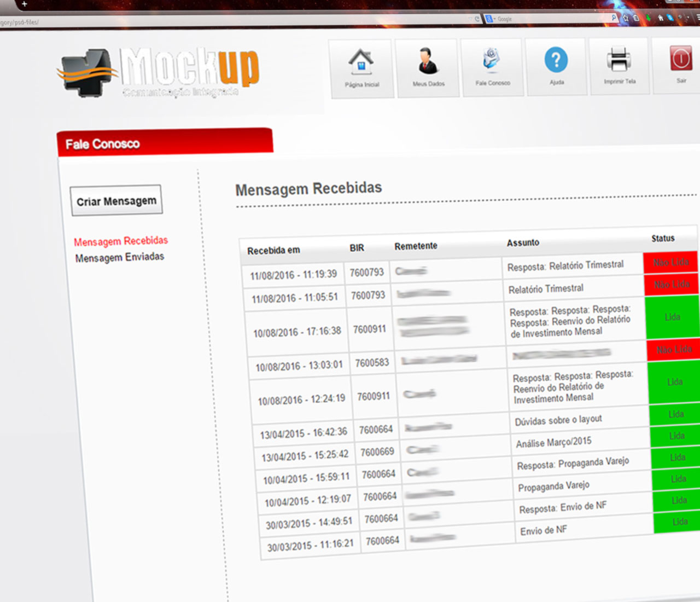Click the Criar Mensagem button

tap(116, 201)
